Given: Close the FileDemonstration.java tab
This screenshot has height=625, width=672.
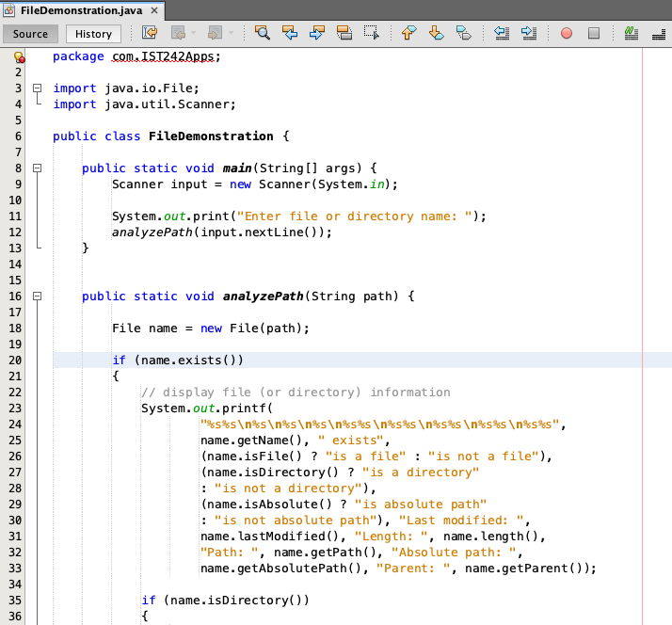Looking at the screenshot, I should coord(154,10).
